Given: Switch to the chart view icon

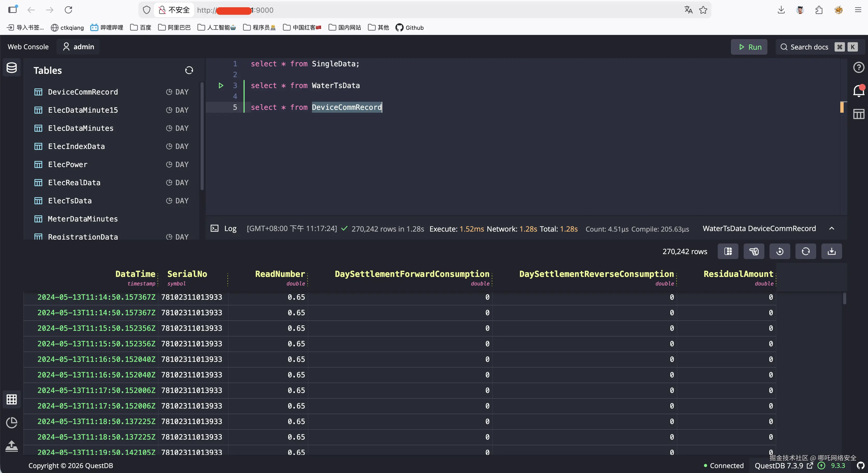Looking at the screenshot, I should [12, 422].
